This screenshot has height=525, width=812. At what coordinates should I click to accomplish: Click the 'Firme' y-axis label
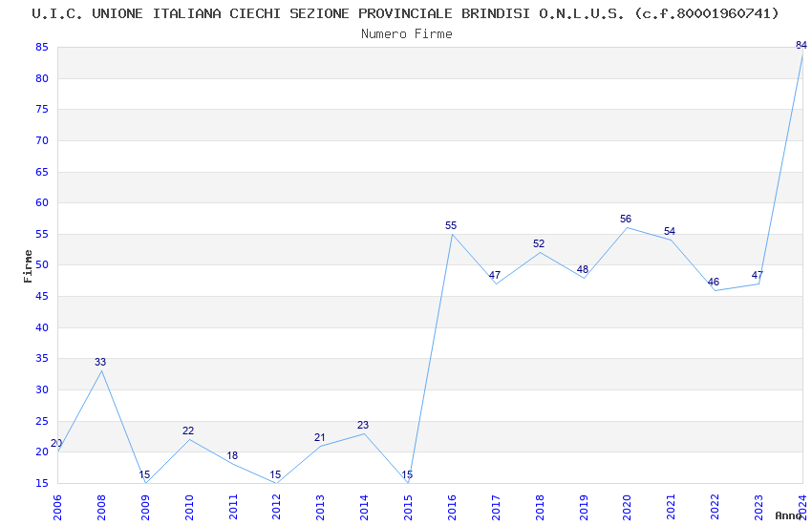click(28, 266)
